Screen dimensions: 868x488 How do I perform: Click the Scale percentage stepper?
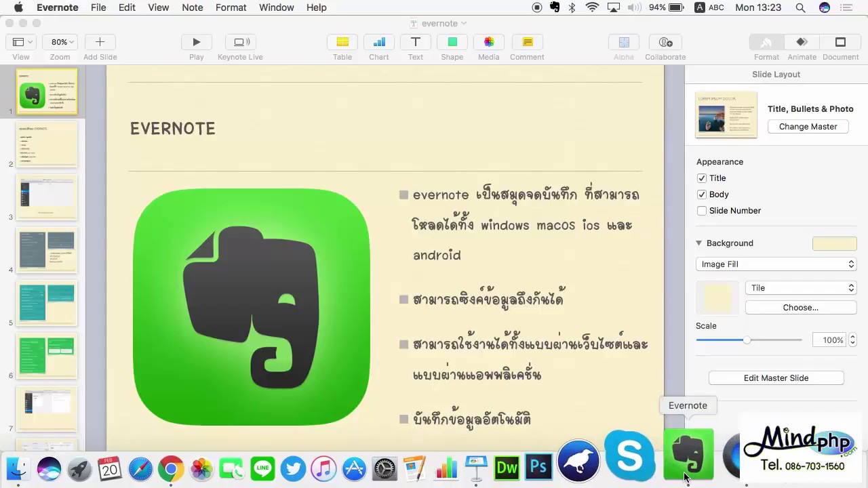coord(852,340)
